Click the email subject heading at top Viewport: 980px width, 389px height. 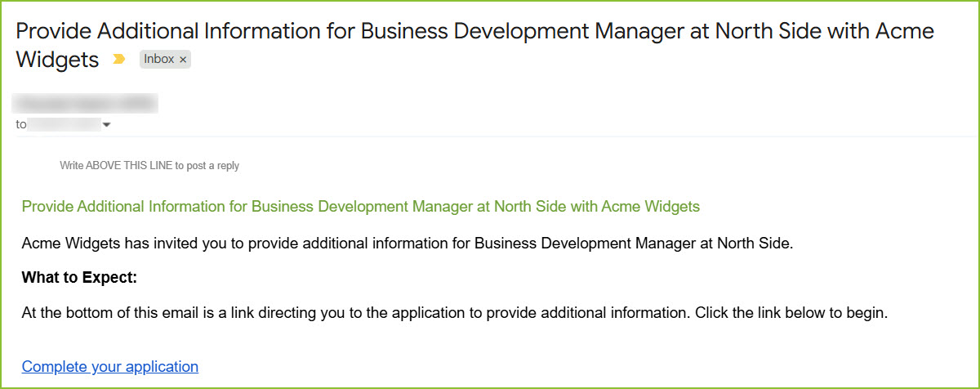pos(474,45)
